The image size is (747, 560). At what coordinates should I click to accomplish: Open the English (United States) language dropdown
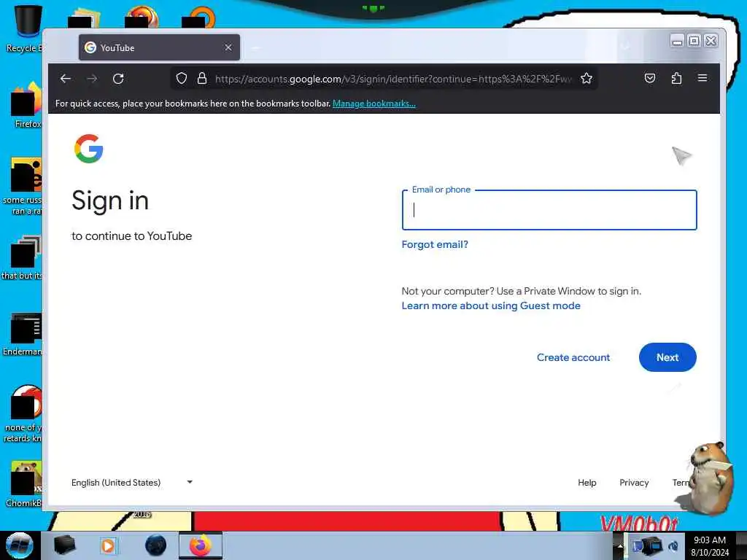(132, 483)
